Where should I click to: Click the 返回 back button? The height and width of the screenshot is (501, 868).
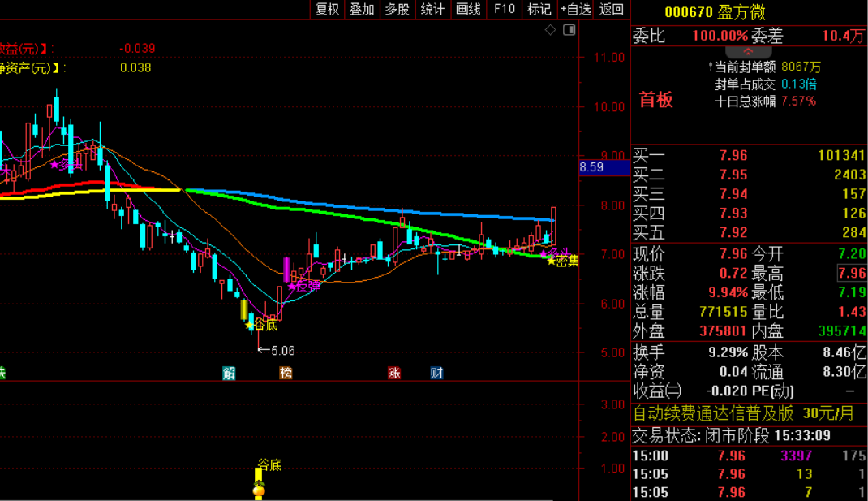pos(612,10)
